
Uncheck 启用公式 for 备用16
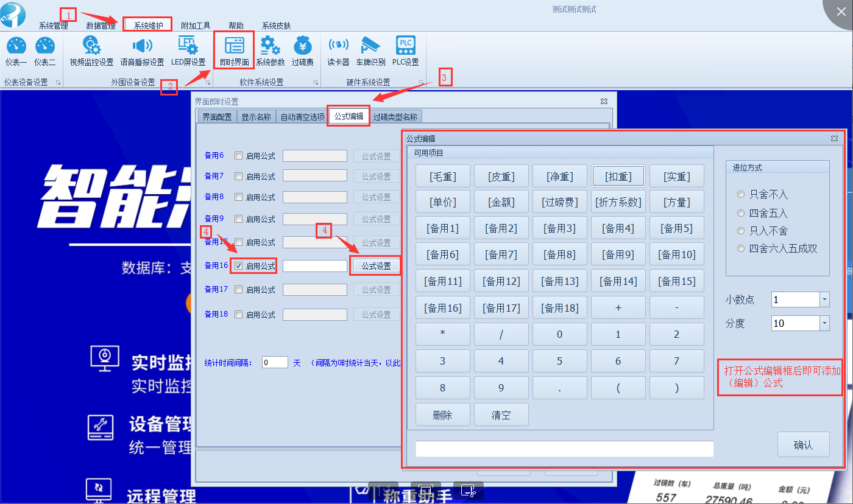[239, 266]
